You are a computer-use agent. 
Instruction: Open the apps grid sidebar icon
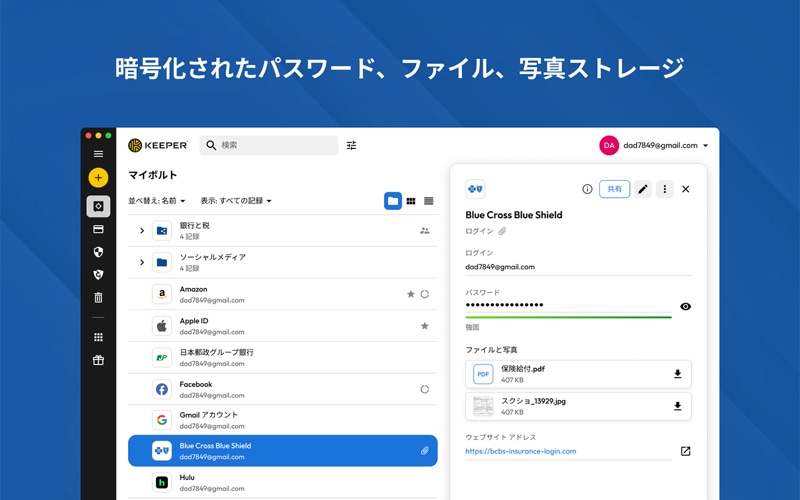98,337
